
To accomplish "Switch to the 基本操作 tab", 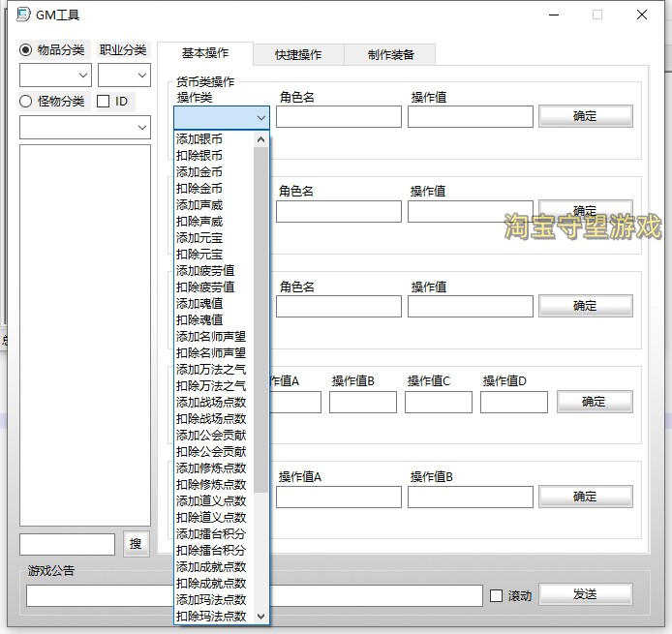I will (x=205, y=53).
